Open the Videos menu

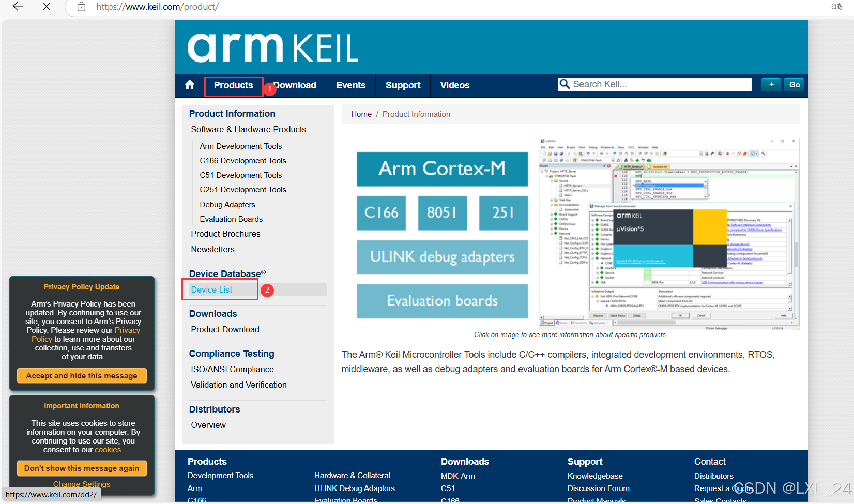point(455,85)
